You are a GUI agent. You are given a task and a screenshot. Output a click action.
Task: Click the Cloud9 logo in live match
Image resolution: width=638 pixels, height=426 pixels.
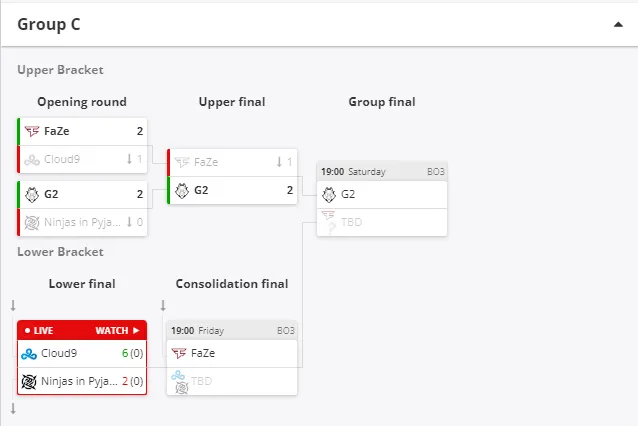coord(29,354)
